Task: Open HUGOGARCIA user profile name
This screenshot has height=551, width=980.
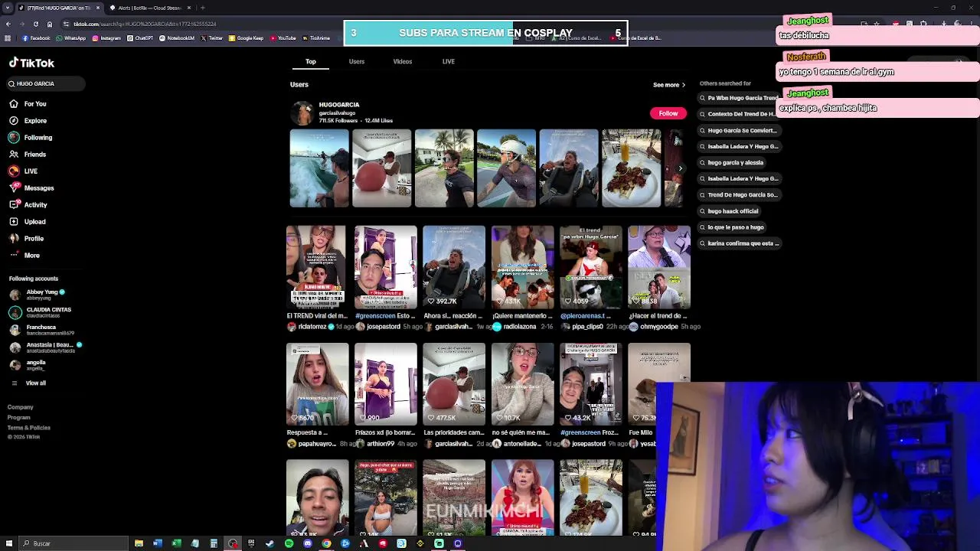Action: (339, 105)
